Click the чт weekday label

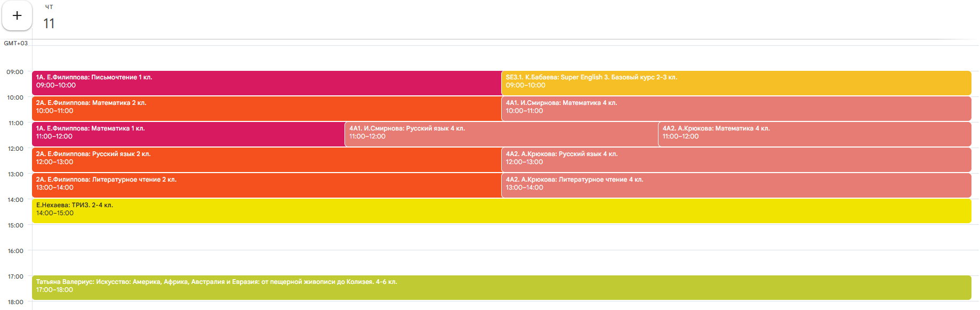(x=49, y=7)
